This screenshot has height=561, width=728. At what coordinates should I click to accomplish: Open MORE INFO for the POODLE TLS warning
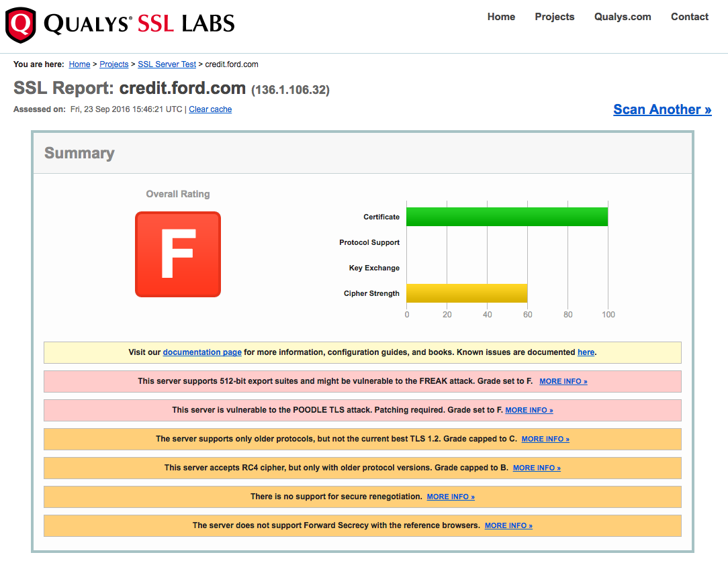(x=529, y=410)
